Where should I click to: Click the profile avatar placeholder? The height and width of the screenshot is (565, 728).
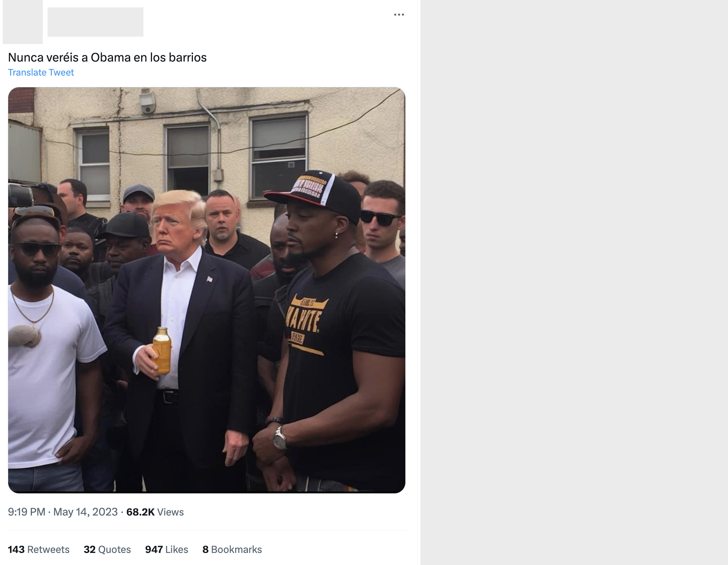click(23, 22)
